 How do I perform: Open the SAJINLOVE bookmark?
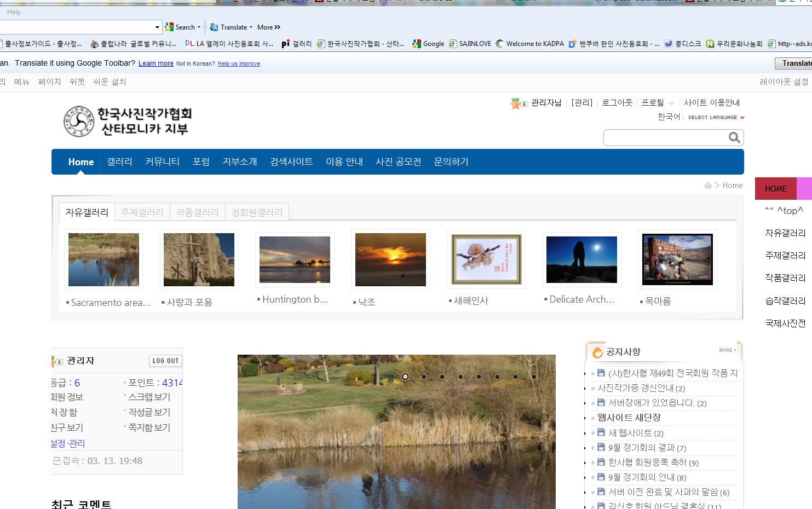tap(470, 44)
